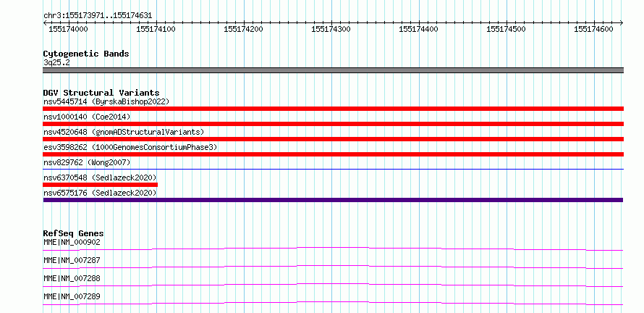Image resolution: width=644 pixels, height=313 pixels.
Task: Click the magenta gene line under MME|NM_000902
Action: 333,249
